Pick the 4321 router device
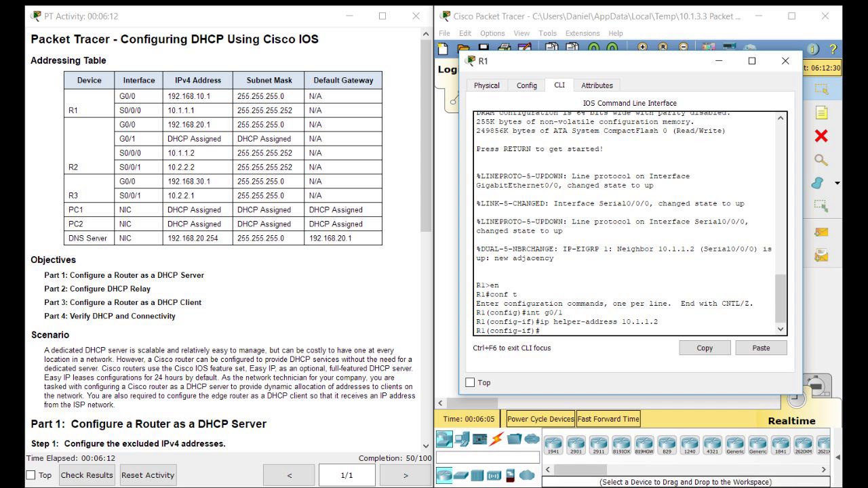Viewport: 868px width, 488px height. point(712,445)
